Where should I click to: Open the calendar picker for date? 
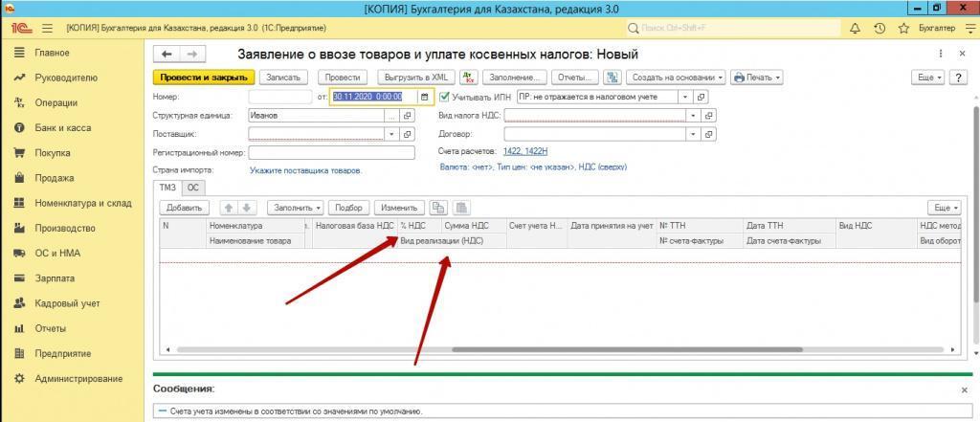tap(425, 97)
